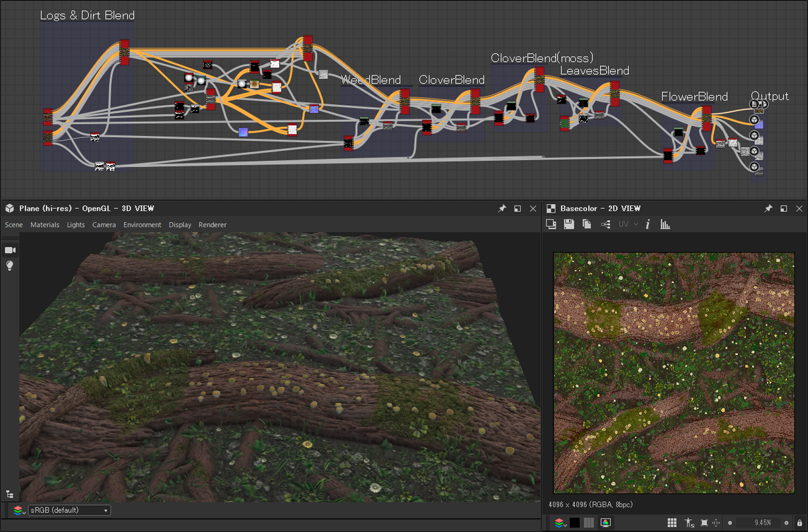
Task: Toggle the zoom lock padlock icon
Action: point(799,523)
